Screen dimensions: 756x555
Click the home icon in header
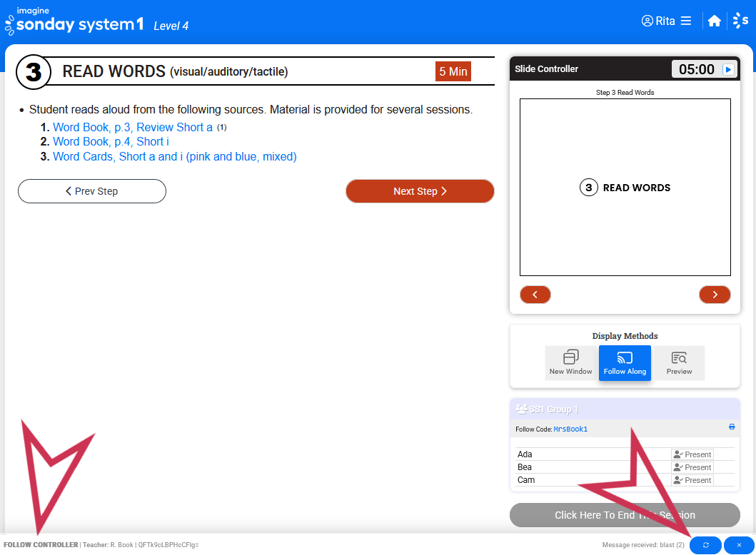pos(714,21)
